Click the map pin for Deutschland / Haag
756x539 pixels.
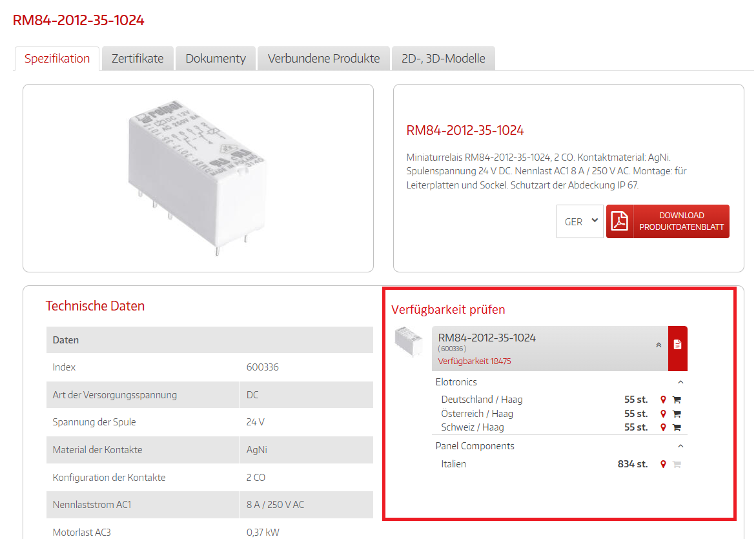[663, 400]
